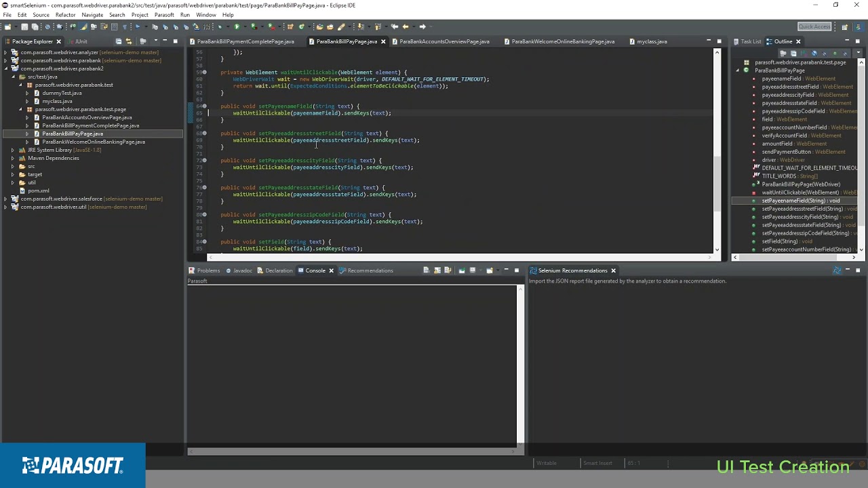Switch to ParaBankWelcomeOnlineBankingPage.java editor tab
This screenshot has height=488, width=868.
coord(559,41)
